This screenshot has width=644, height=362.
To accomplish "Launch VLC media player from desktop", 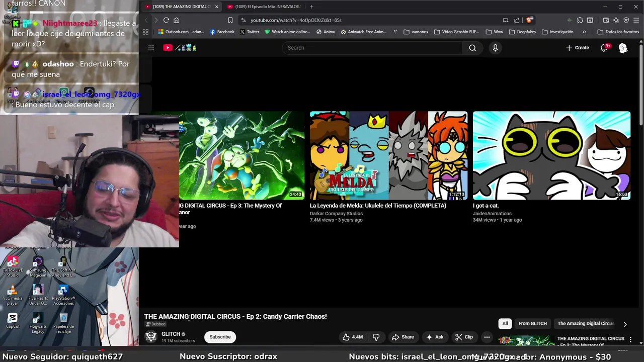I will [x=13, y=295].
